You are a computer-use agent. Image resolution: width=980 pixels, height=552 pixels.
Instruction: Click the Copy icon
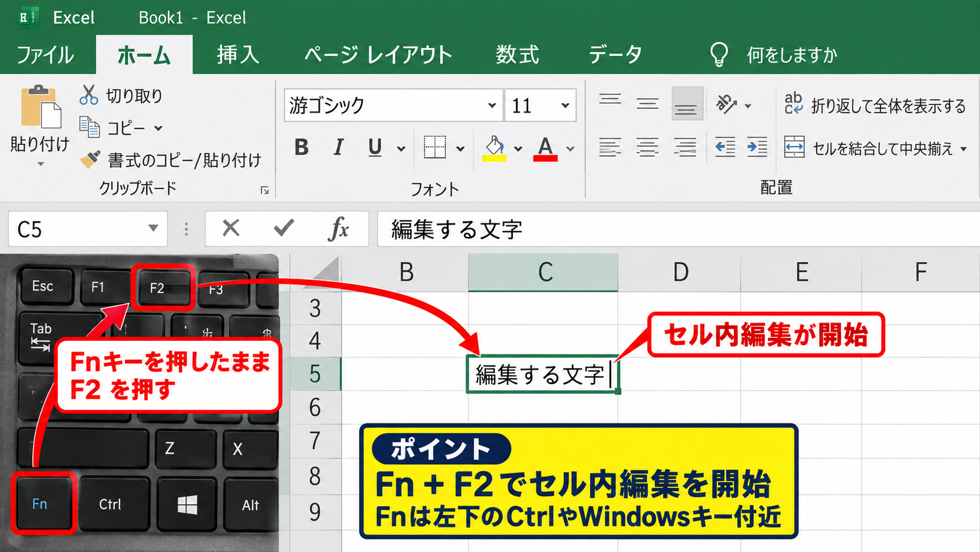click(90, 127)
